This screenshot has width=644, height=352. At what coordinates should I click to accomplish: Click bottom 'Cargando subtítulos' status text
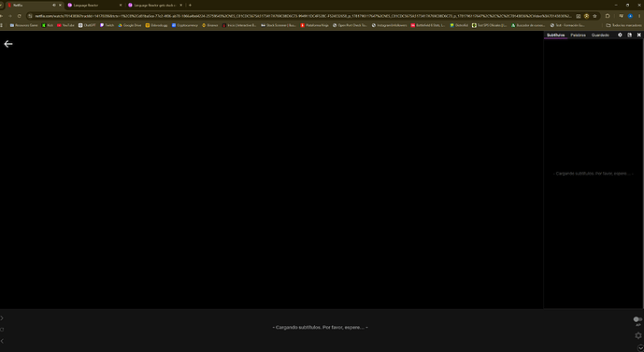321,328
